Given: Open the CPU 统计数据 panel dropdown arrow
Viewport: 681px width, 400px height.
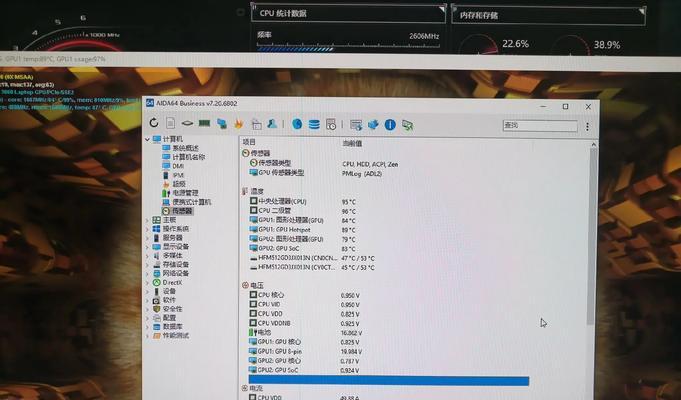Looking at the screenshot, I should (442, 8).
